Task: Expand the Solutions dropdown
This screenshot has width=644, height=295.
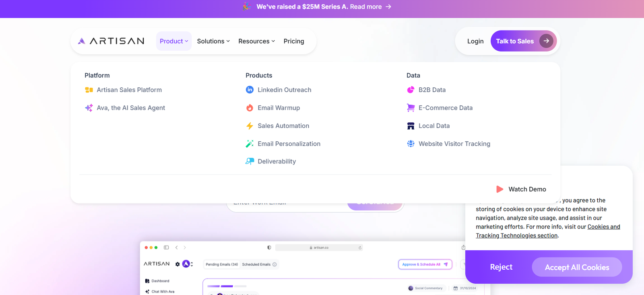Action: coord(213,41)
